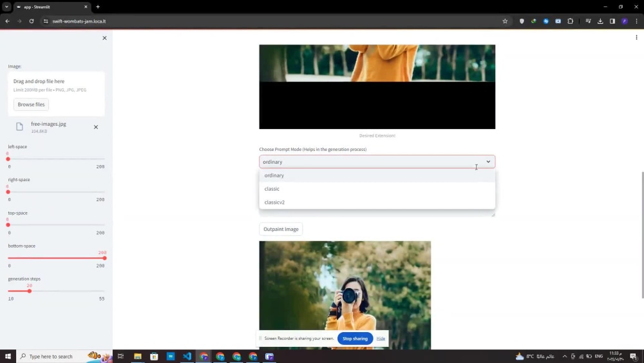Click the page vertical scrollbar

[642, 235]
